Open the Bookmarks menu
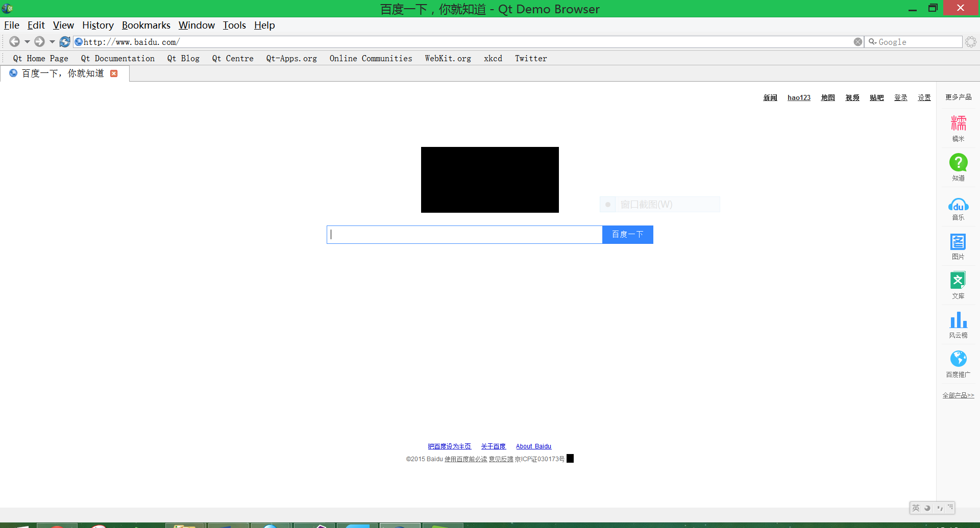This screenshot has height=528, width=980. pos(146,25)
